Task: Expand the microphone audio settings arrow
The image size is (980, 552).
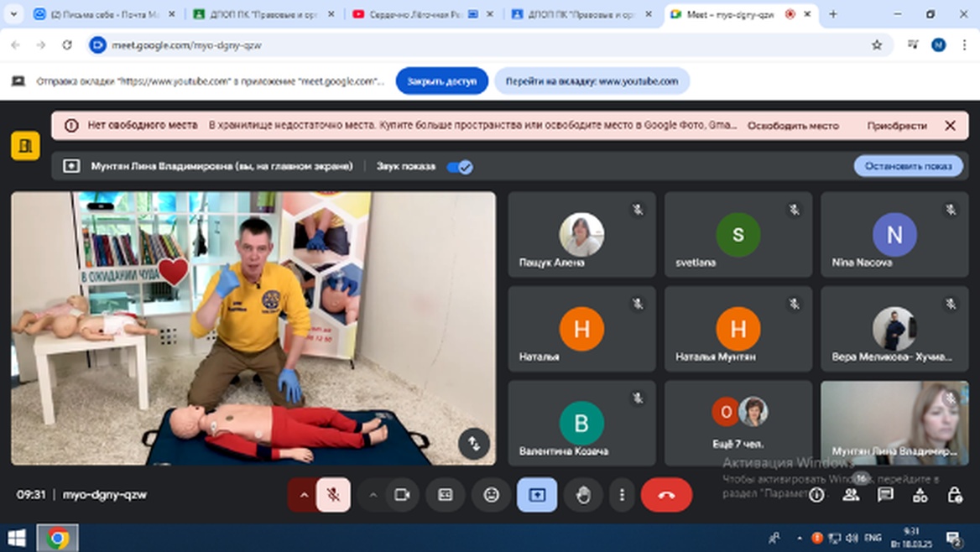Action: click(x=304, y=495)
